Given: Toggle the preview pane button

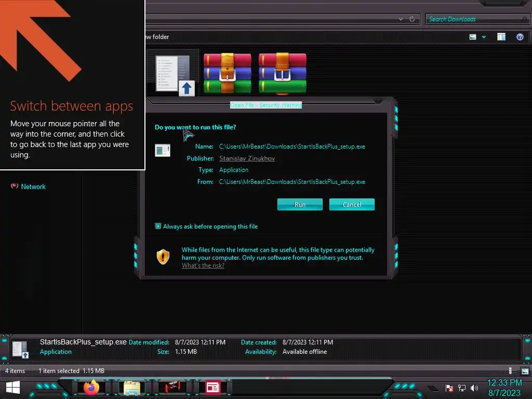Looking at the screenshot, I should coord(501,37).
